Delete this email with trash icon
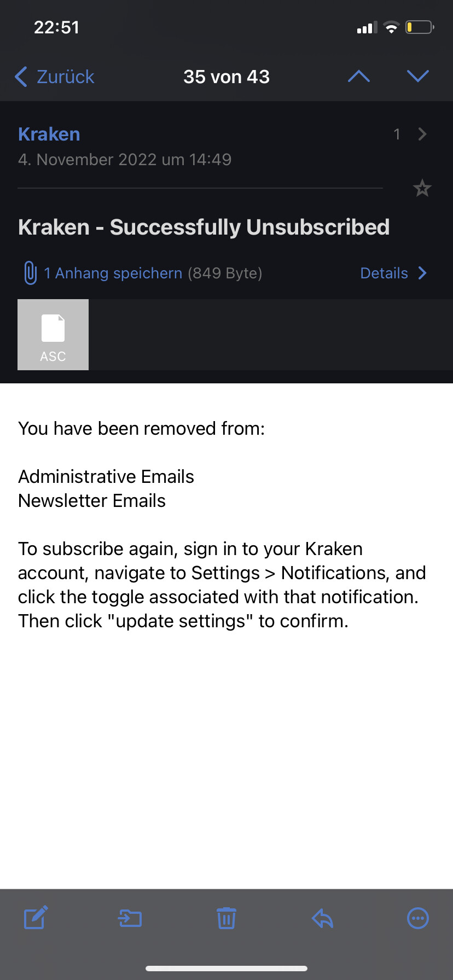This screenshot has width=453, height=980. tap(226, 918)
